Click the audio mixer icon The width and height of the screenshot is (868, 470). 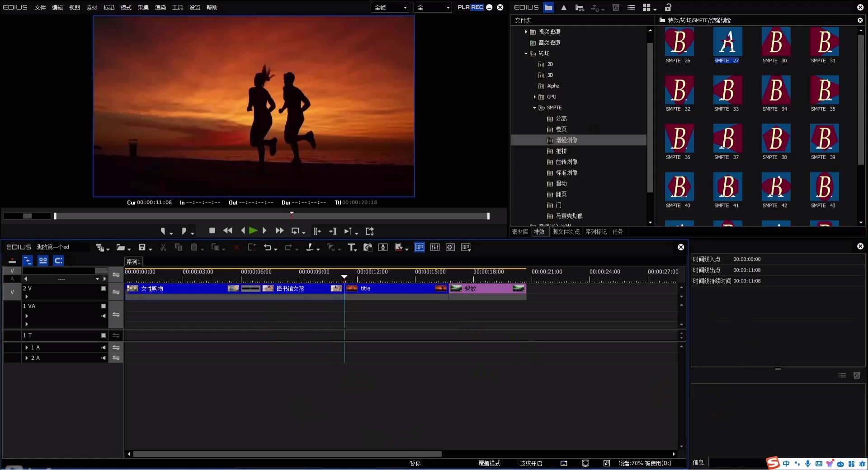[x=435, y=247]
